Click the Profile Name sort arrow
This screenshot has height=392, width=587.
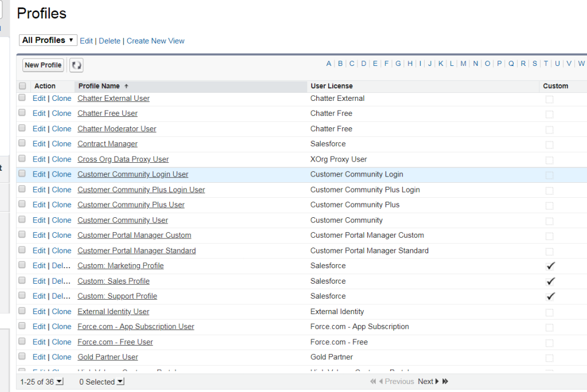pos(126,86)
